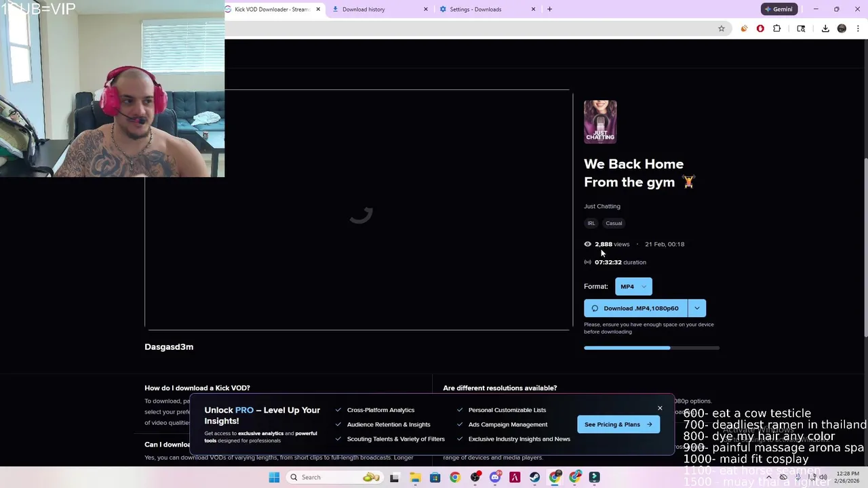Click 'Are different resolutions available?' heading

[500, 388]
